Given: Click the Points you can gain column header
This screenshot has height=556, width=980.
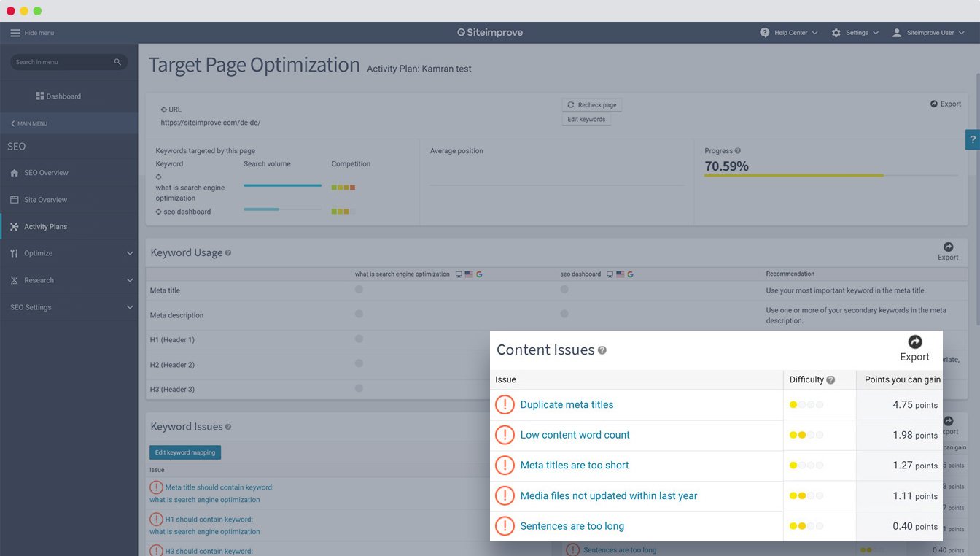Looking at the screenshot, I should tap(902, 379).
